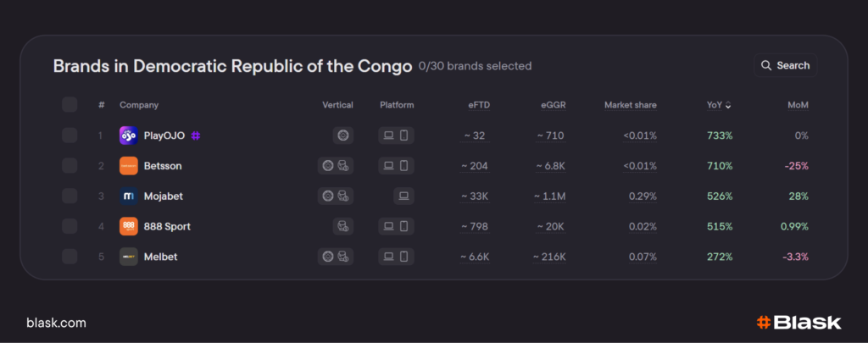This screenshot has height=343, width=868.
Task: Click the eGGR column header
Action: tap(553, 105)
